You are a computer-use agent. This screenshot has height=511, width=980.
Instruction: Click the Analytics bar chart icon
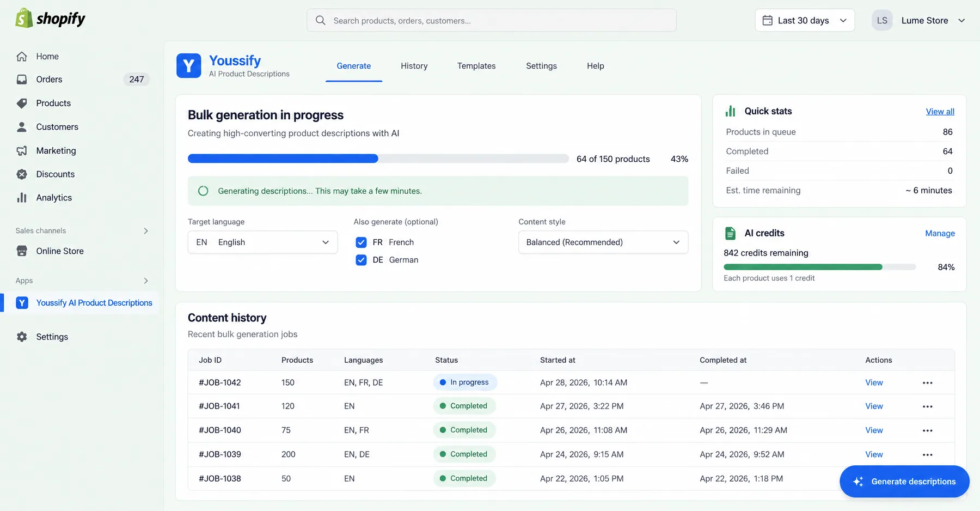coord(22,198)
